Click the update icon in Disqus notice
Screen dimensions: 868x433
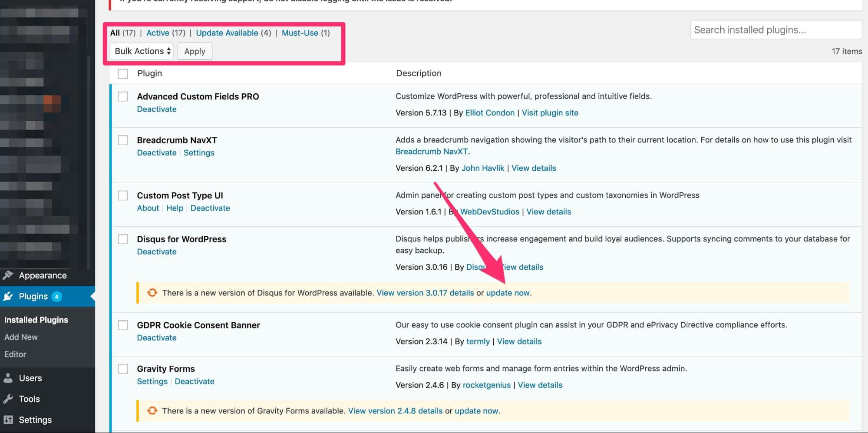(152, 293)
